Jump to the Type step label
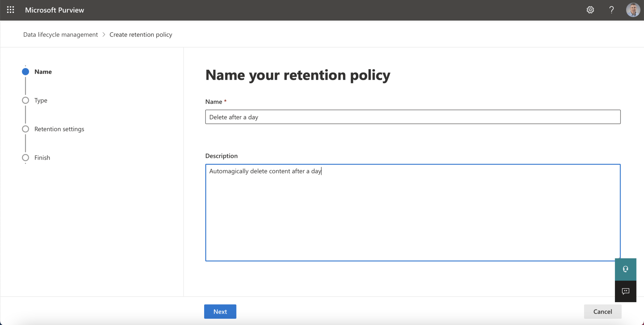644x325 pixels. tap(41, 100)
